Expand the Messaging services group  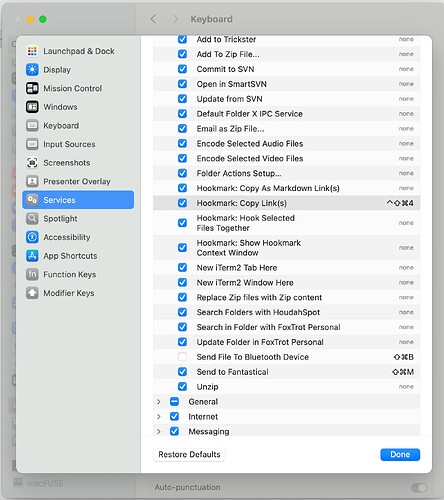159,431
